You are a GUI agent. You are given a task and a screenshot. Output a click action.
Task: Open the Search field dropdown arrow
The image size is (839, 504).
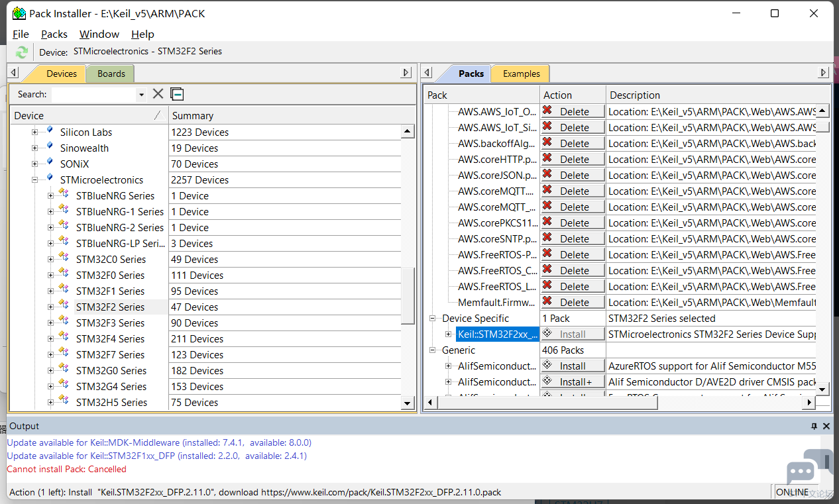click(141, 95)
